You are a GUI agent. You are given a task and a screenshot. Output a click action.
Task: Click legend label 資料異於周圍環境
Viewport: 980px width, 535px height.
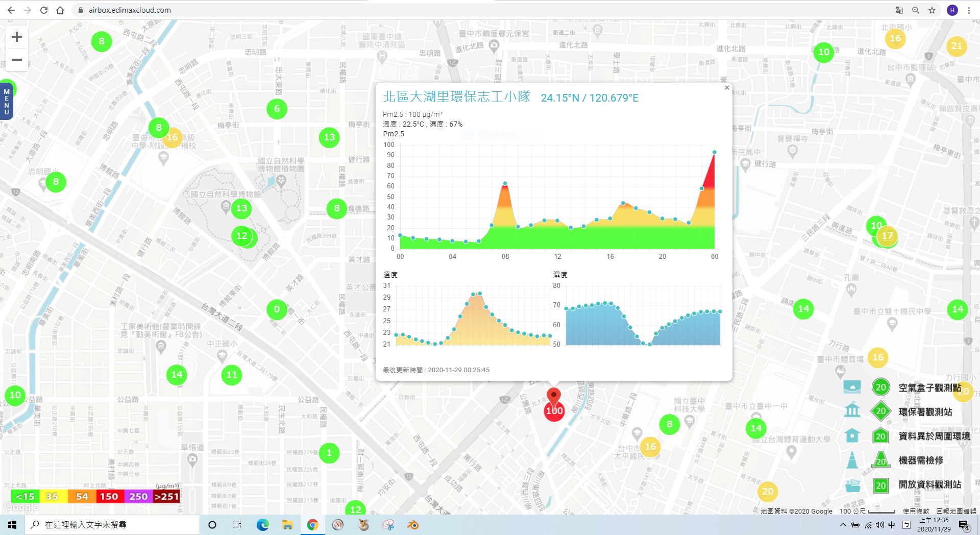click(x=935, y=436)
